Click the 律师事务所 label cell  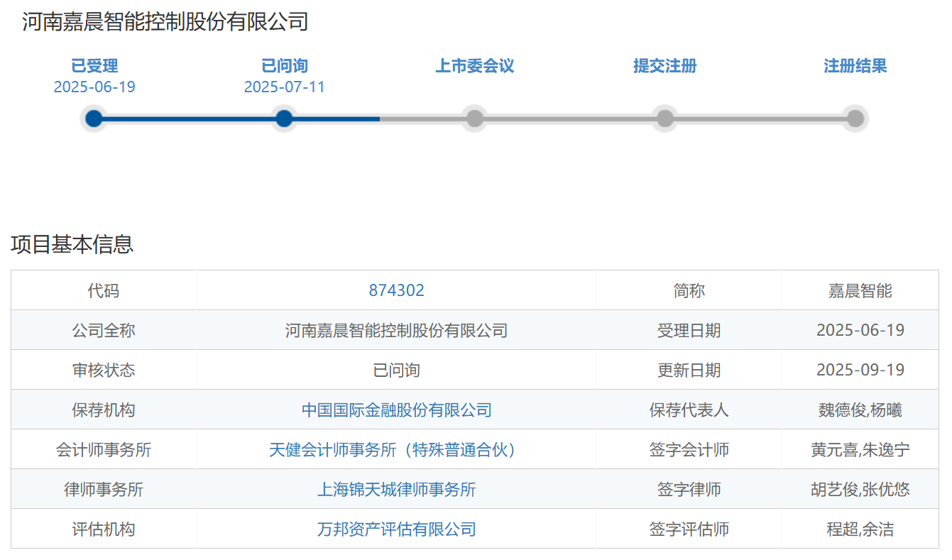click(x=104, y=489)
